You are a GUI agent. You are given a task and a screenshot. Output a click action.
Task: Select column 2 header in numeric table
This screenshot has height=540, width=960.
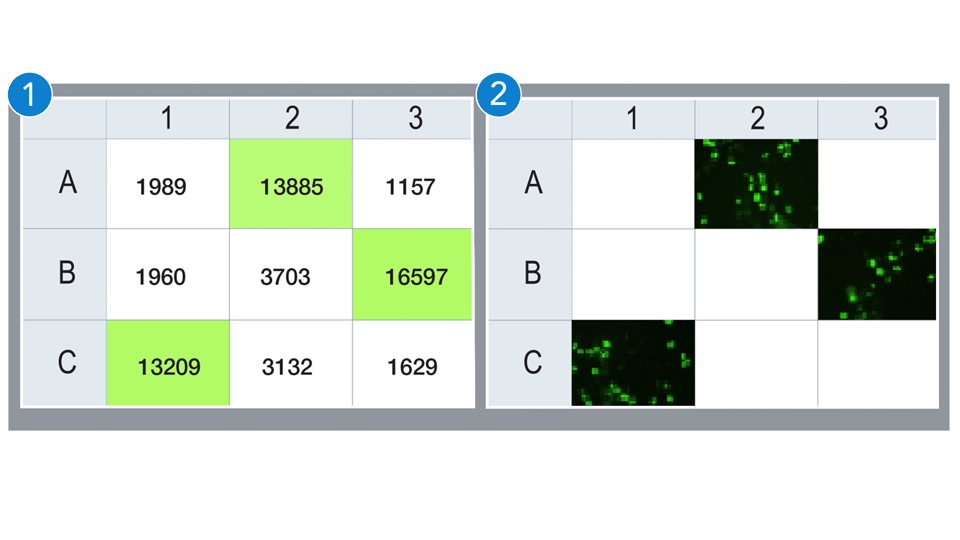point(291,119)
